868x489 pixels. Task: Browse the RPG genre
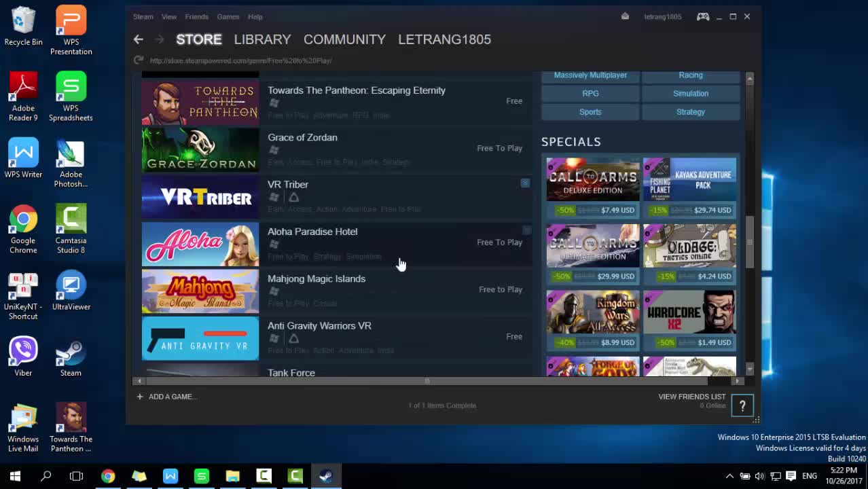pos(590,94)
